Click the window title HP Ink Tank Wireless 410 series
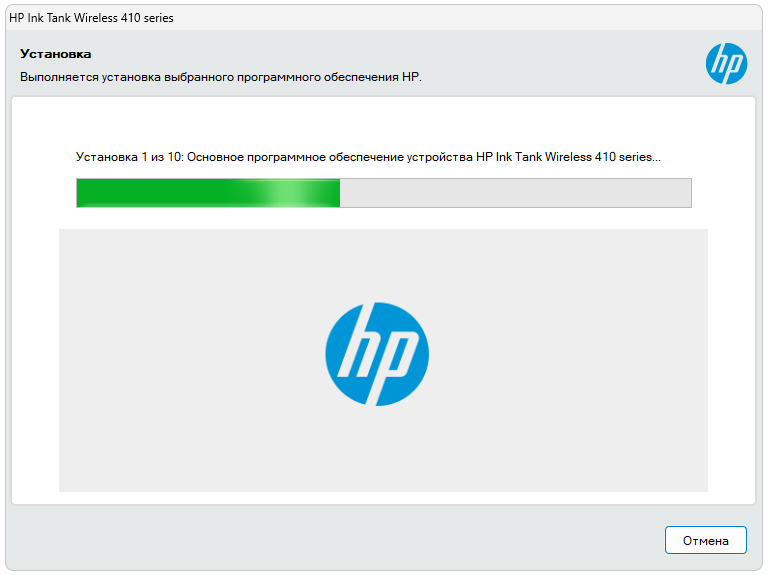768x575 pixels. pyautogui.click(x=91, y=18)
